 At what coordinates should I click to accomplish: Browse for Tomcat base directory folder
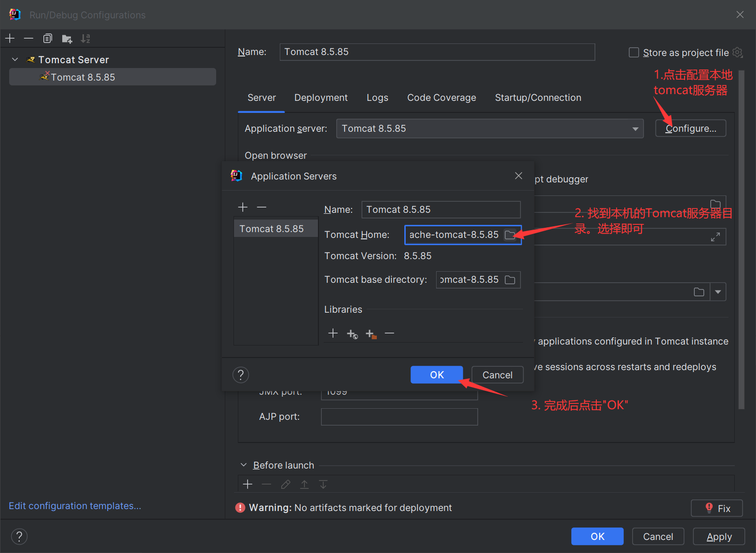point(510,279)
